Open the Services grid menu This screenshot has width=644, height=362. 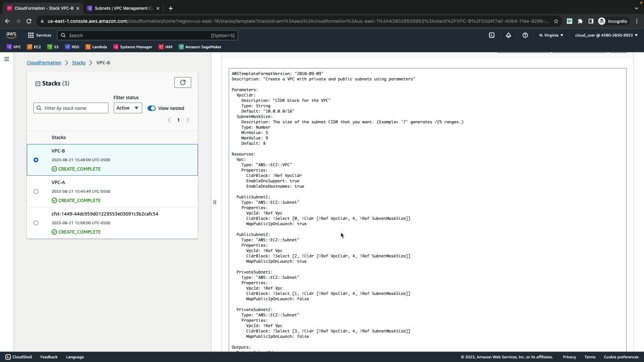click(39, 35)
